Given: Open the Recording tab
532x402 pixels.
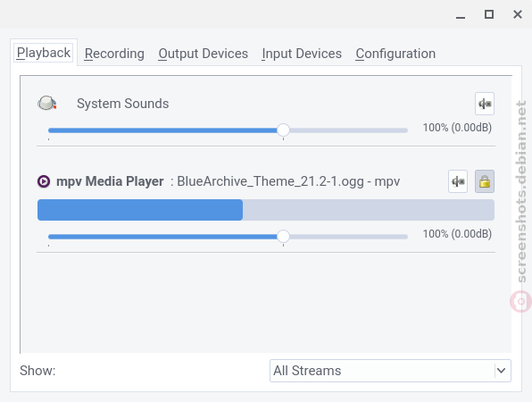Looking at the screenshot, I should [x=114, y=54].
